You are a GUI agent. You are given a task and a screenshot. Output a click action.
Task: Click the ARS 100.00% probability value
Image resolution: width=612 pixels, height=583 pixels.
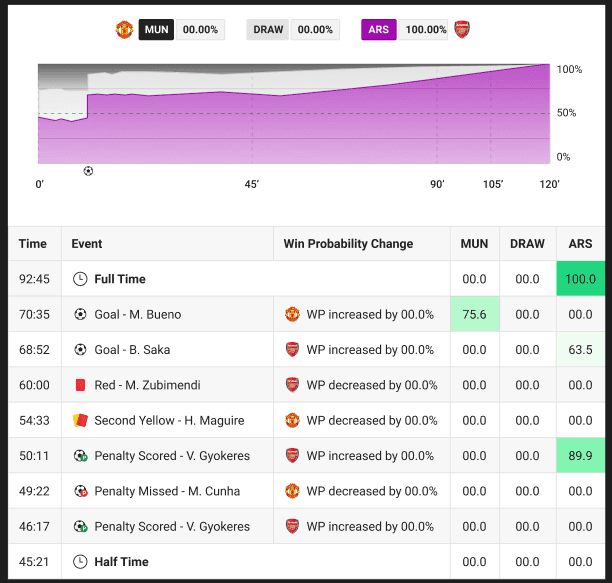pos(425,30)
